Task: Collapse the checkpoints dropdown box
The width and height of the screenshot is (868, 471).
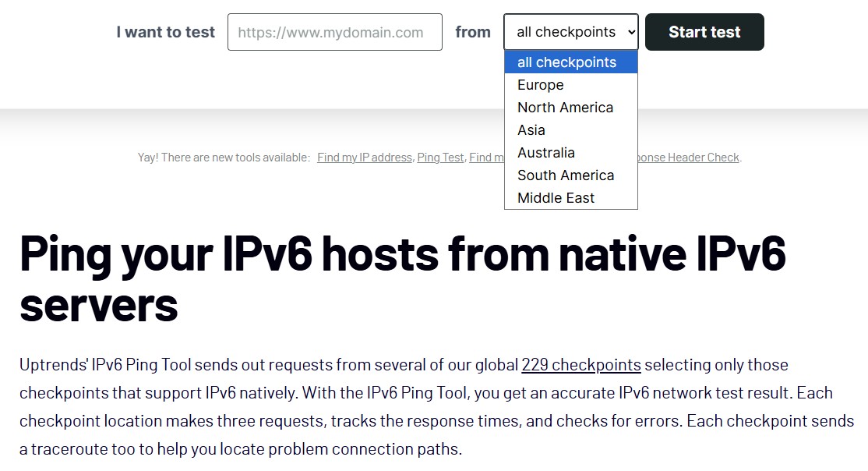Action: pyautogui.click(x=570, y=32)
